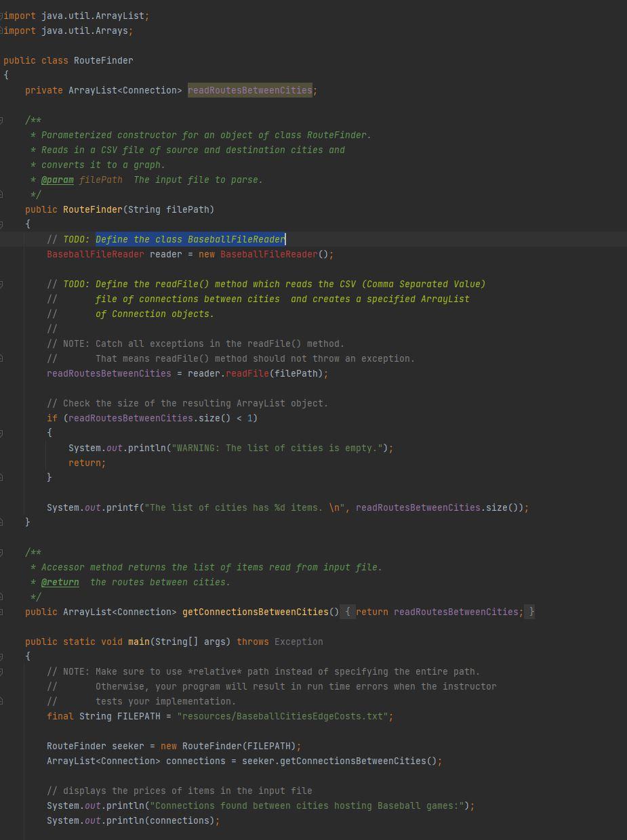Click 'println(connections)' on the last line
Screen dimensions: 627x840
click(x=161, y=820)
